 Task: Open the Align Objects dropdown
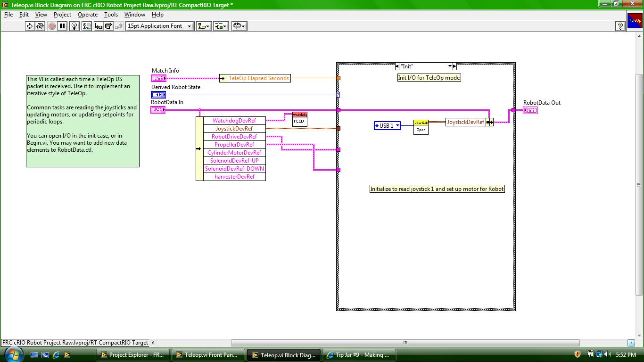point(204,26)
